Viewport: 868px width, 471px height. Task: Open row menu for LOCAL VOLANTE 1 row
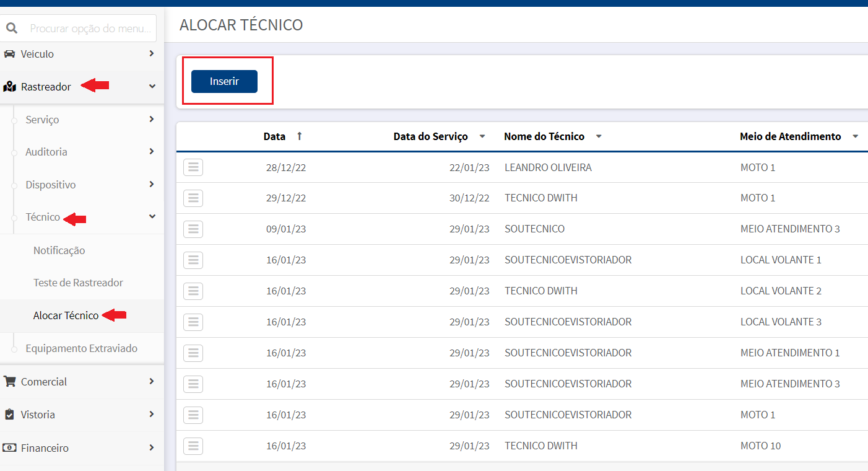[193, 260]
